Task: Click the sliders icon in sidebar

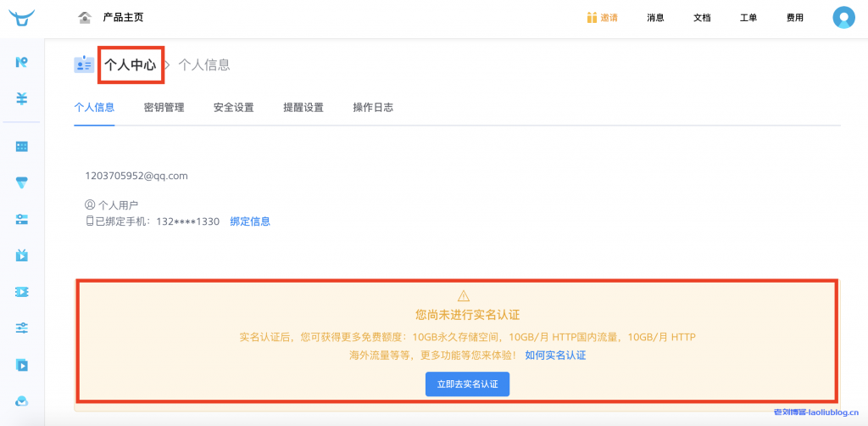Action: pyautogui.click(x=22, y=328)
